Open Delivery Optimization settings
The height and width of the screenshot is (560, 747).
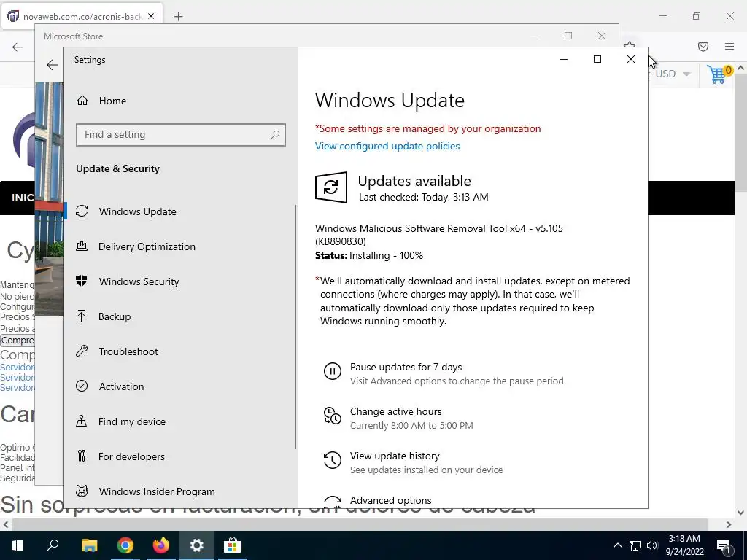[147, 246]
